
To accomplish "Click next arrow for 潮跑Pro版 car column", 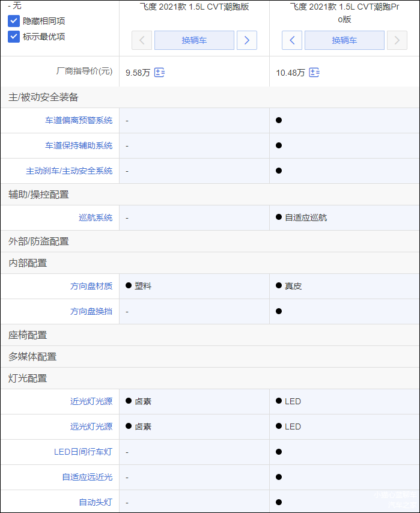I will (x=397, y=40).
